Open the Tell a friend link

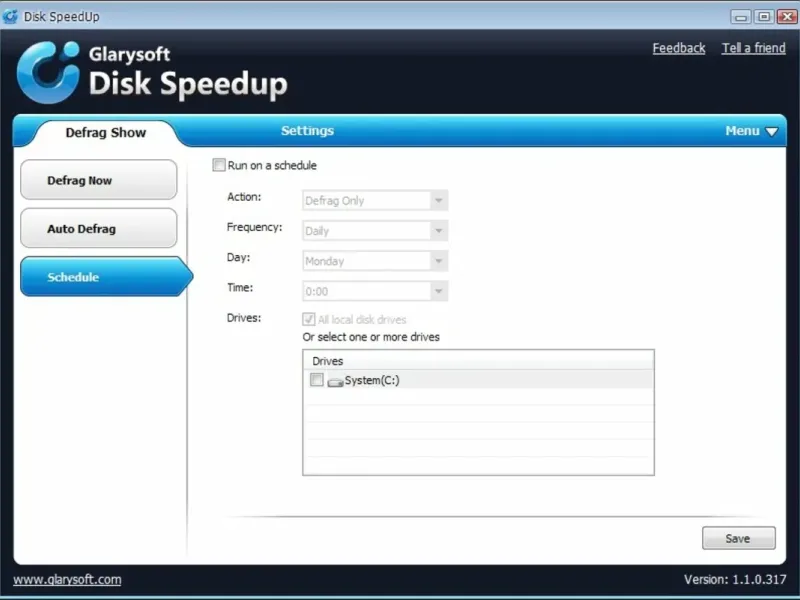pyautogui.click(x=753, y=48)
